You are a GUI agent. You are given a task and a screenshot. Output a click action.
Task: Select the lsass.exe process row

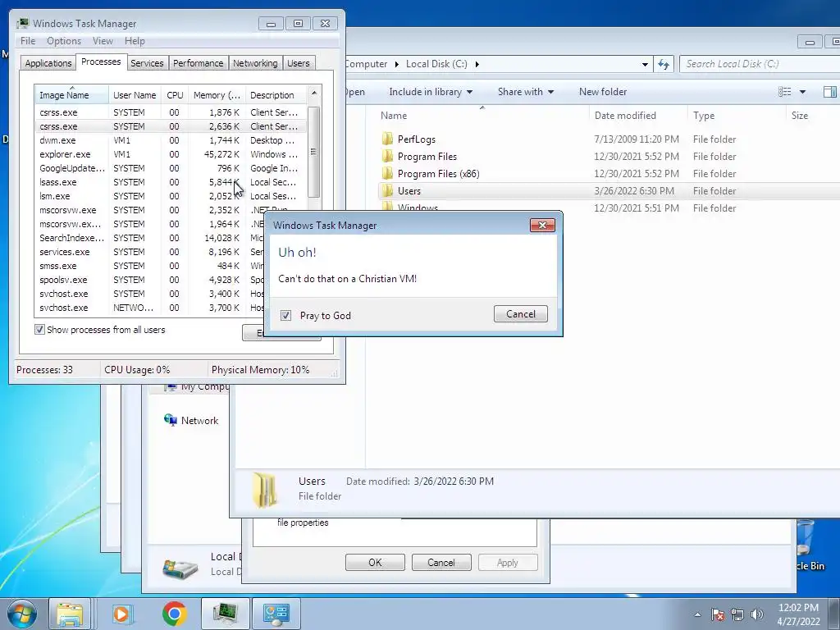pos(171,182)
